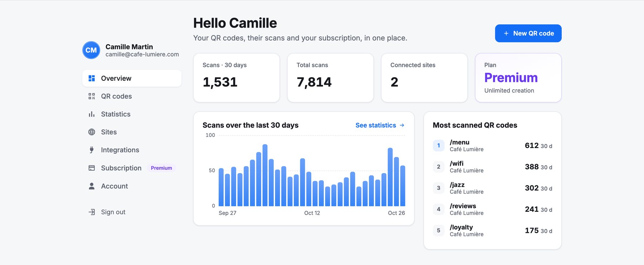Open the /loyalty QR code row

click(x=492, y=231)
